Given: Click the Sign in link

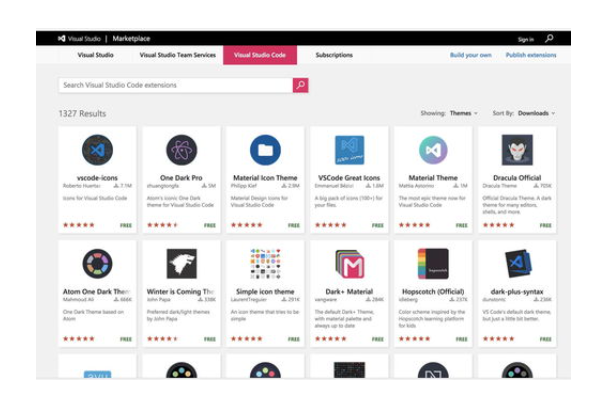Looking at the screenshot, I should [x=526, y=39].
